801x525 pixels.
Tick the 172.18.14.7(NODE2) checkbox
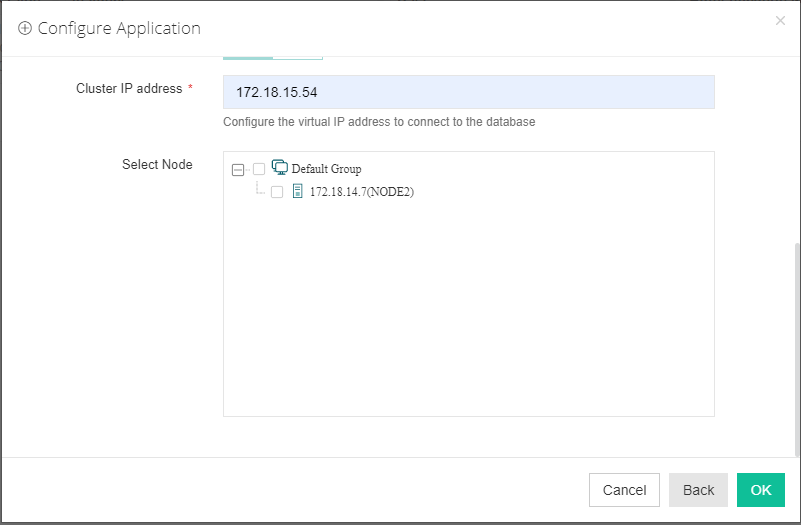(x=277, y=192)
